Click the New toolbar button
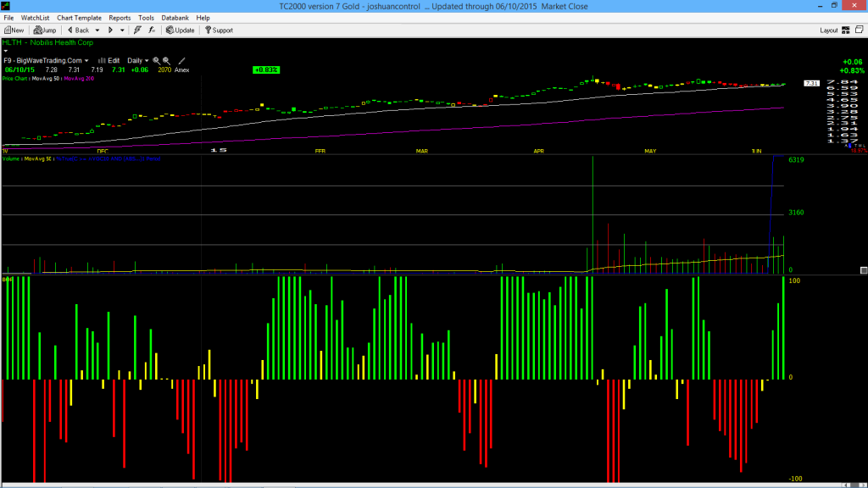Image resolution: width=868 pixels, height=488 pixels. 14,30
